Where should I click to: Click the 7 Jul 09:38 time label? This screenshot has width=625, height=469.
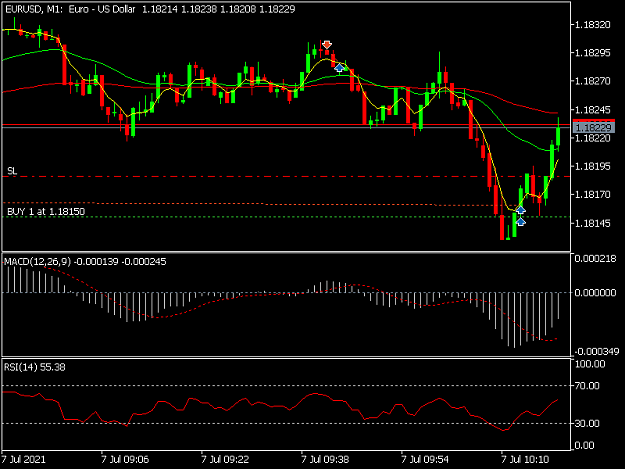pyautogui.click(x=325, y=459)
